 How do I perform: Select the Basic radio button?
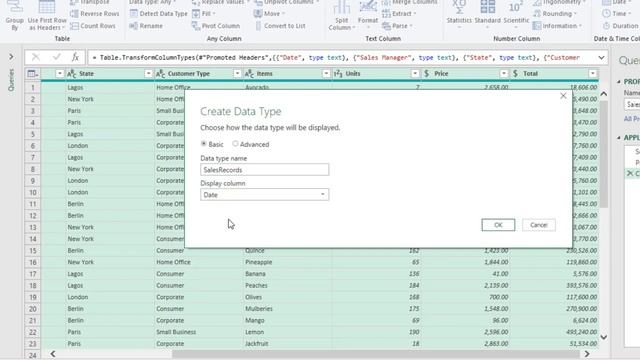click(x=204, y=144)
